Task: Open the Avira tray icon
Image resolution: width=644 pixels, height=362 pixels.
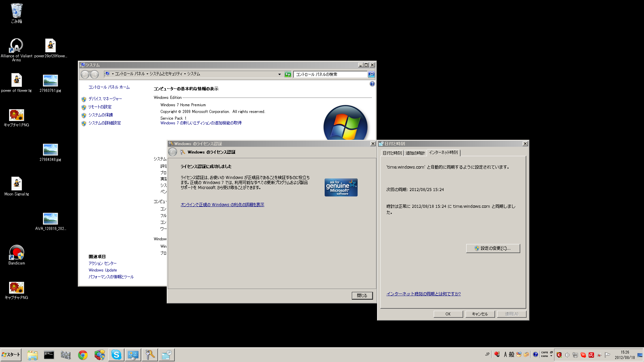Action: [591, 355]
